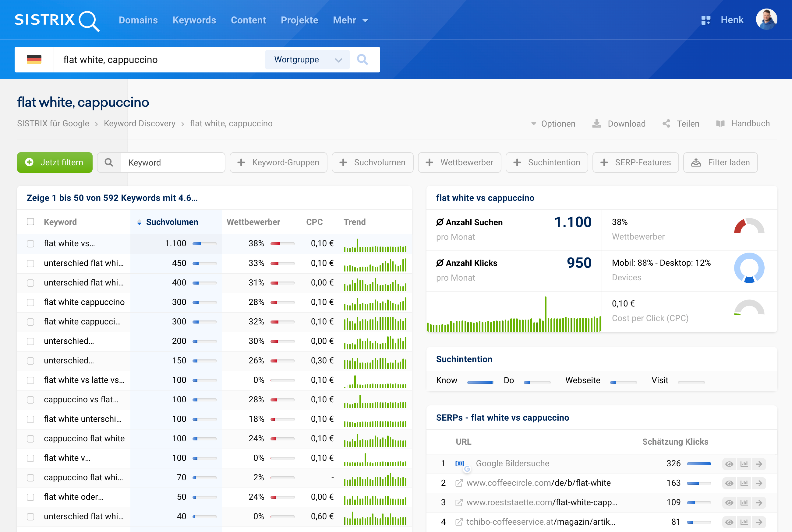Select the checkbox for flat white cappuccino
Viewport: 792px width, 532px height.
[30, 302]
